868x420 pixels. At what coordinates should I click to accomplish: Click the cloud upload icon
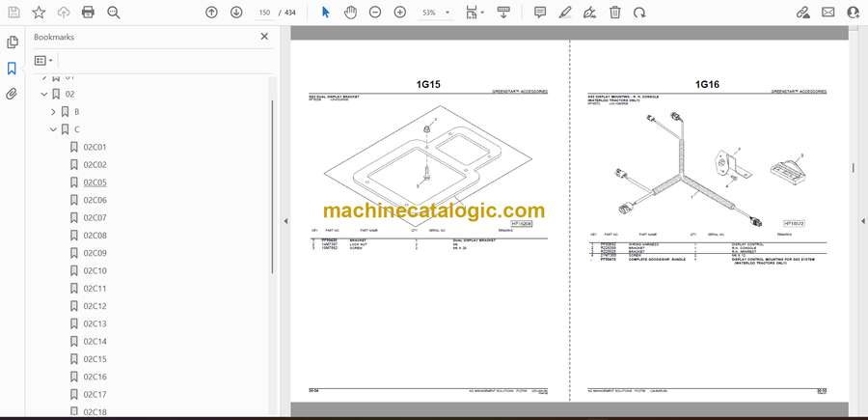coord(64,13)
